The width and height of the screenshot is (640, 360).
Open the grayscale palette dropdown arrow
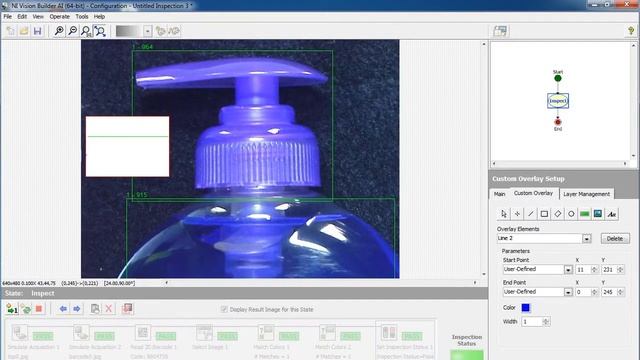click(x=147, y=31)
